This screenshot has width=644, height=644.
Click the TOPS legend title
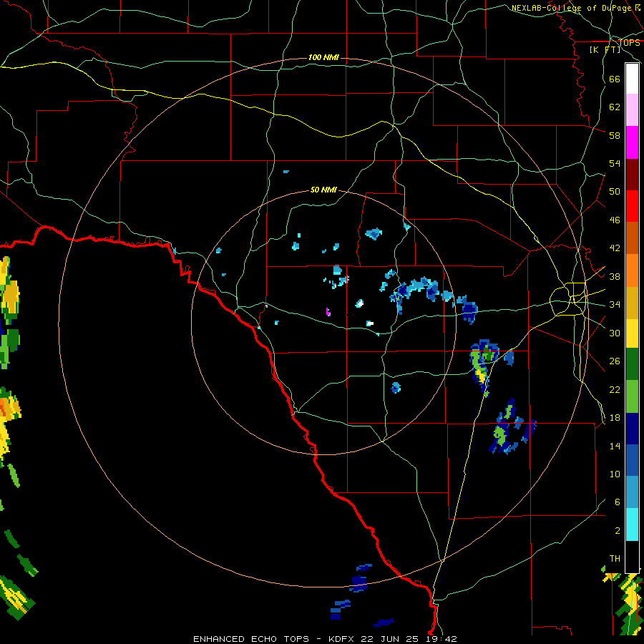point(629,42)
